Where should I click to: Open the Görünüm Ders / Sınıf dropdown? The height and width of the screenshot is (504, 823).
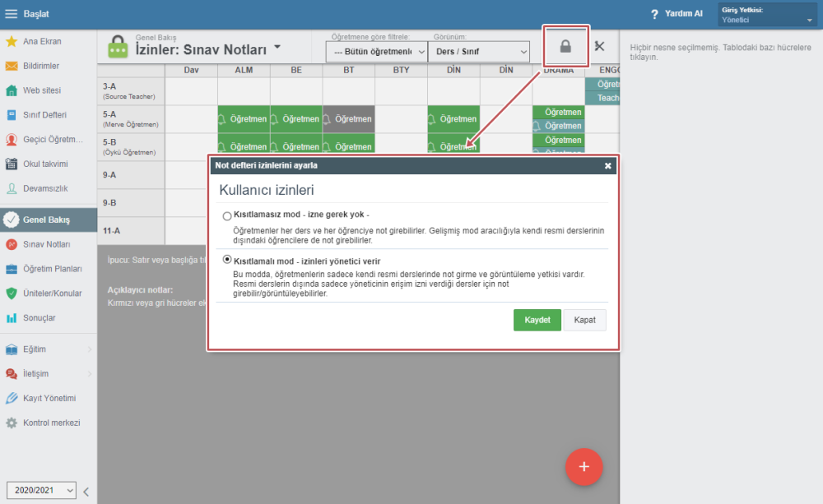click(479, 52)
